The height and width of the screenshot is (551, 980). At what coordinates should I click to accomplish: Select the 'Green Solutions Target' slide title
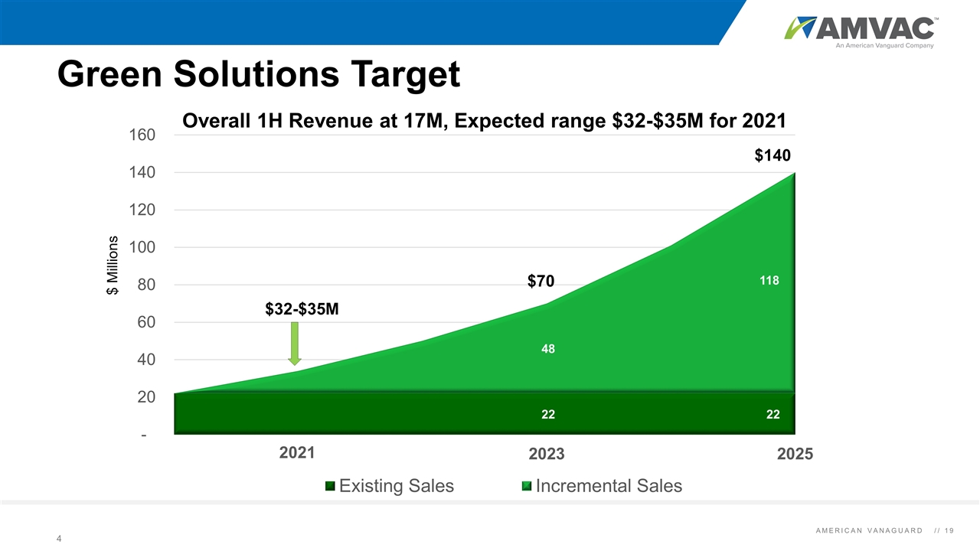coord(260,74)
